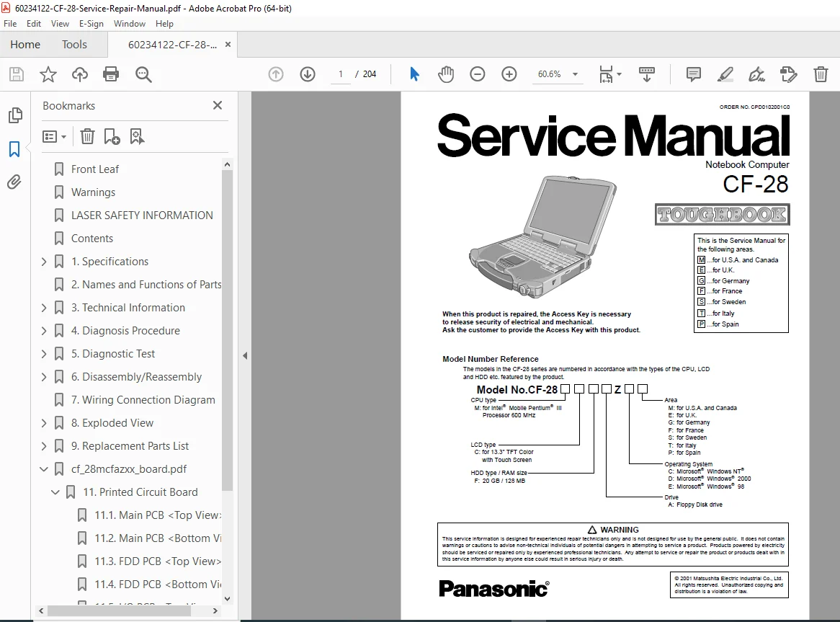
Task: Open 2. Names and Functions of Parts
Action: click(x=146, y=285)
